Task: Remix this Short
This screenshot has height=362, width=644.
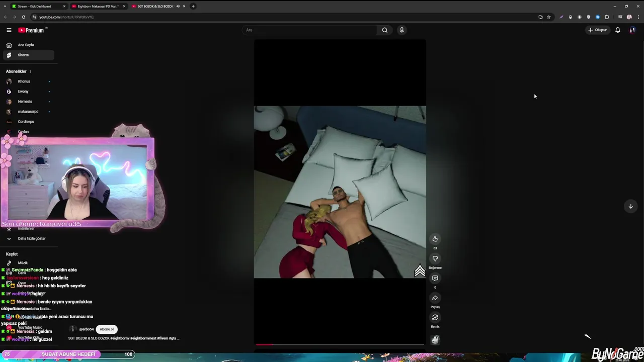Action: click(435, 317)
